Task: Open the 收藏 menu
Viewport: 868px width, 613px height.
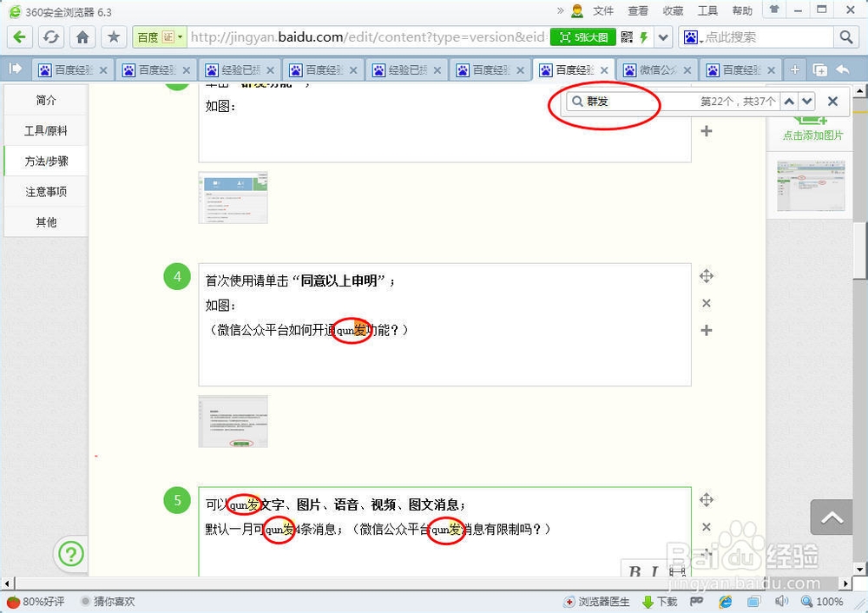Action: click(673, 10)
